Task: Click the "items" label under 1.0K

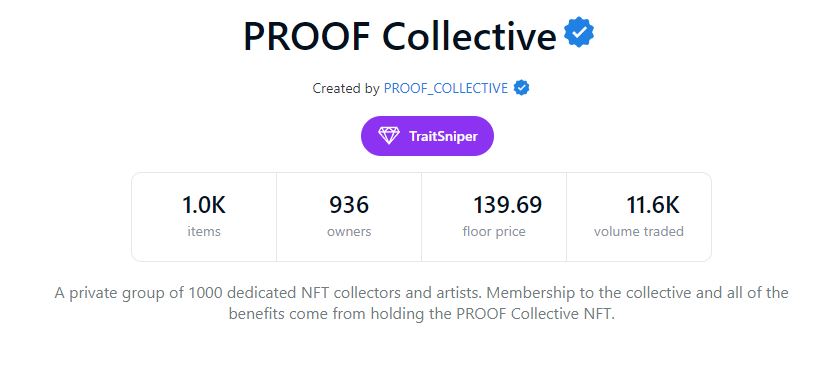Action: point(204,232)
